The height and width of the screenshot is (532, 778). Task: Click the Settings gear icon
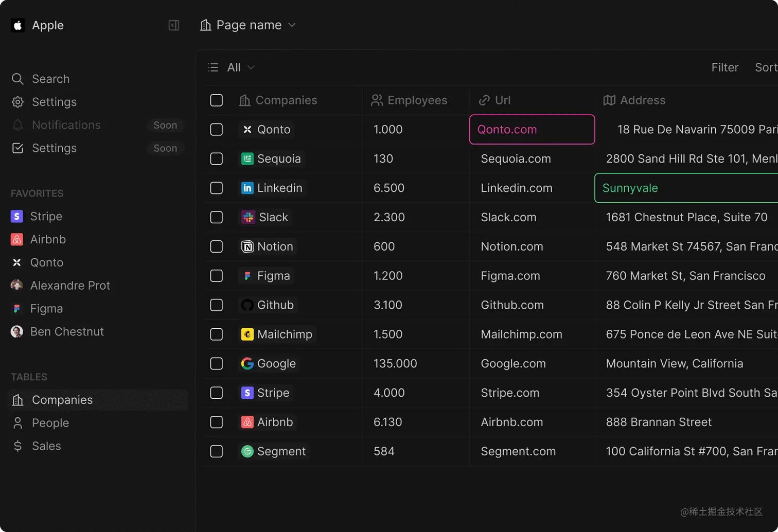coord(17,102)
